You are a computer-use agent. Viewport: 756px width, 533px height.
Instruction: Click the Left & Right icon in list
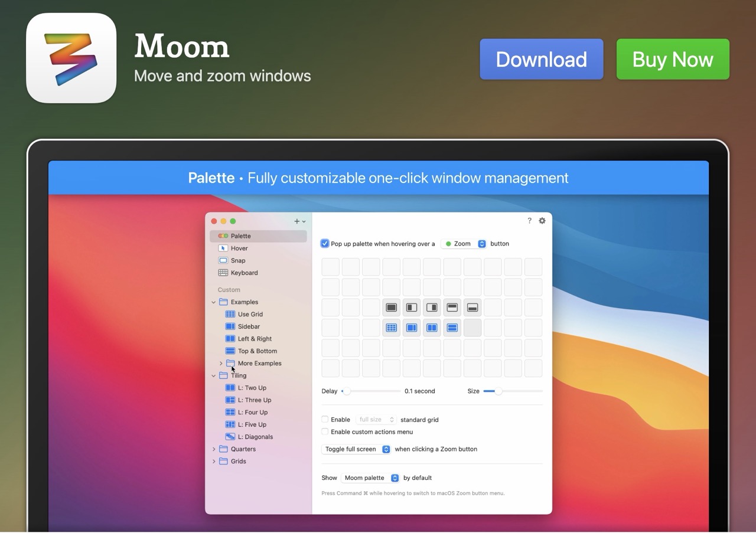(230, 339)
